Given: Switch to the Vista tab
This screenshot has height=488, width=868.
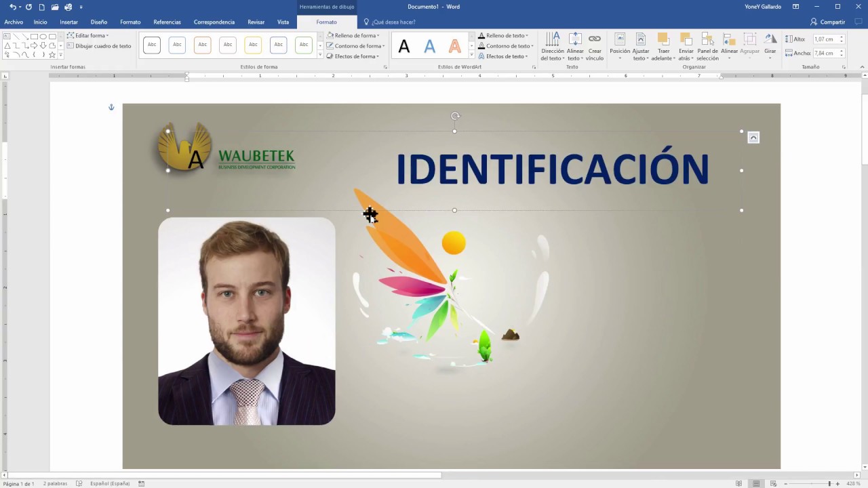Looking at the screenshot, I should (283, 22).
